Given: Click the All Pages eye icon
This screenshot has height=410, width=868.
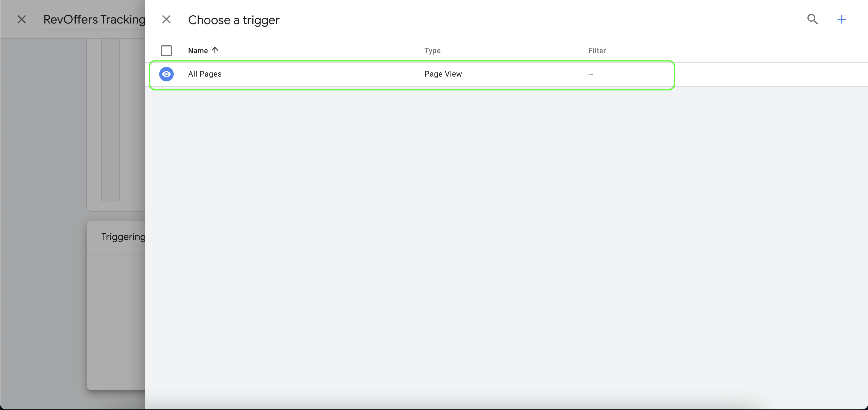Looking at the screenshot, I should (x=166, y=74).
